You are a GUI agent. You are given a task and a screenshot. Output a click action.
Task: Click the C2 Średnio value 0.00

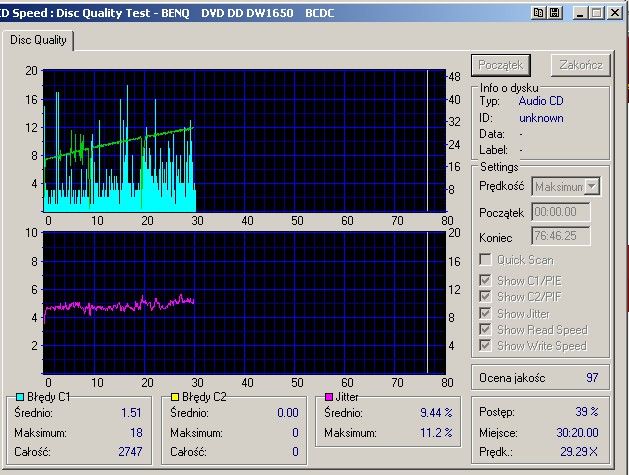click(288, 413)
